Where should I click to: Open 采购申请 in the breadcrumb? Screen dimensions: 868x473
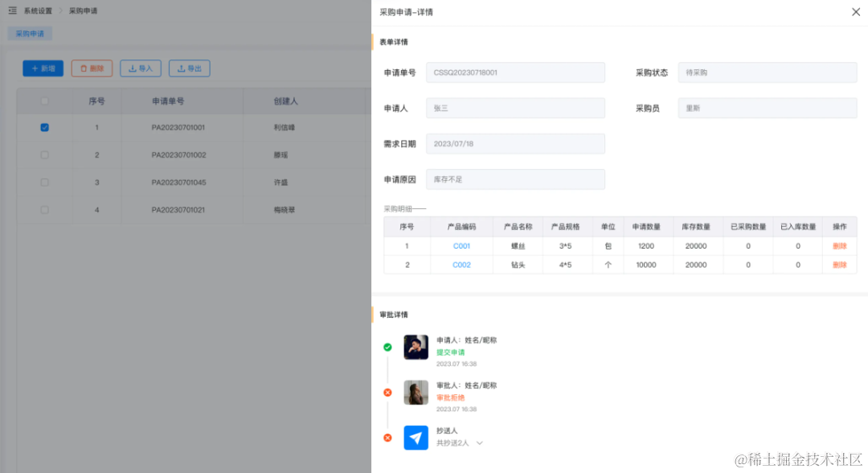click(83, 10)
